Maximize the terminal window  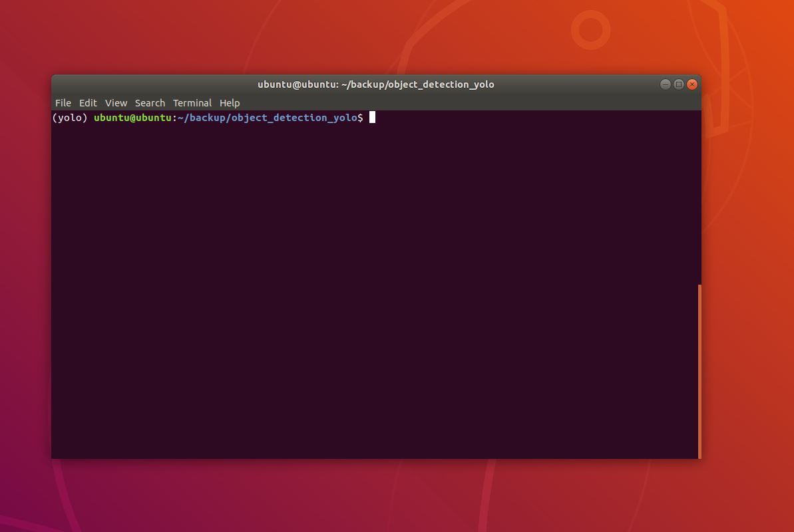(679, 84)
